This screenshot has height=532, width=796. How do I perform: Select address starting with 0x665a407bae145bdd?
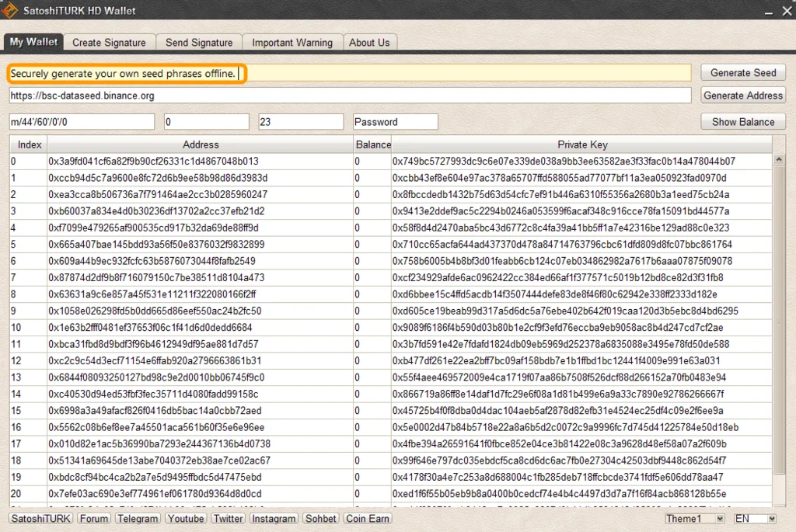[x=156, y=245]
